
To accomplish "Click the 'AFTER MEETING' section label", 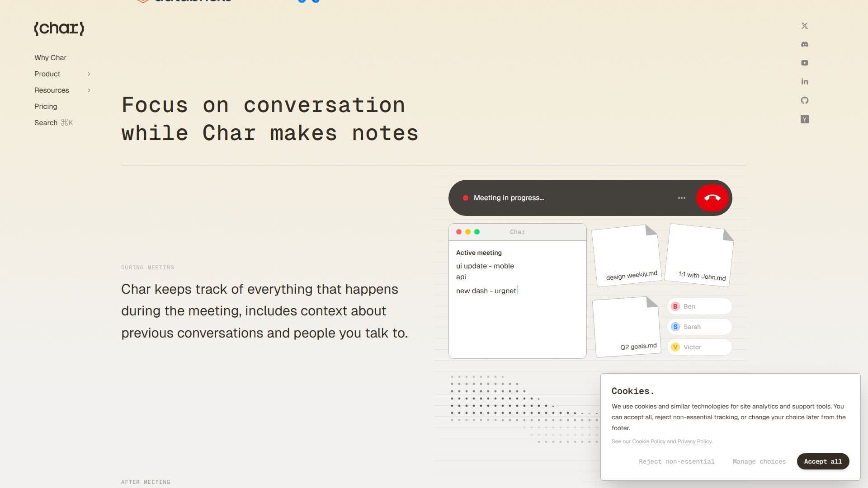I will [x=146, y=482].
